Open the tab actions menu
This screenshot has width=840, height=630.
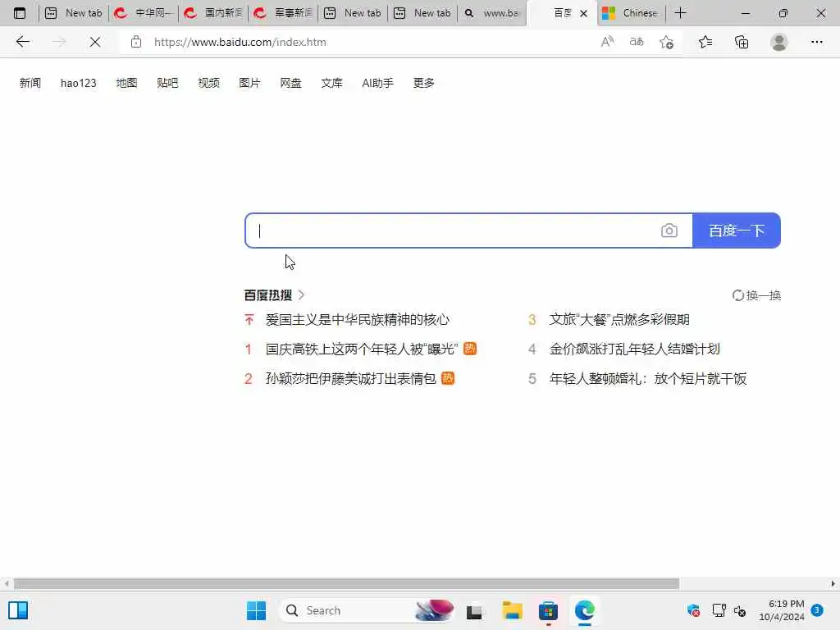20,13
